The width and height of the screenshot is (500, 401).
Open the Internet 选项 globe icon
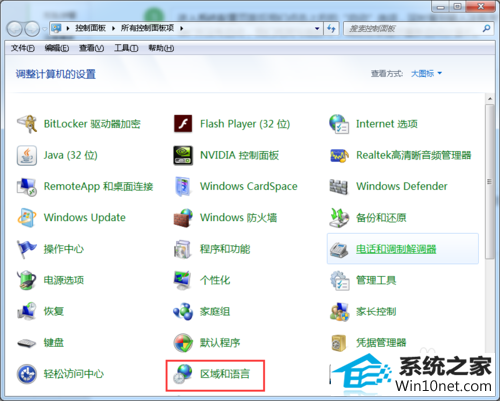point(339,124)
